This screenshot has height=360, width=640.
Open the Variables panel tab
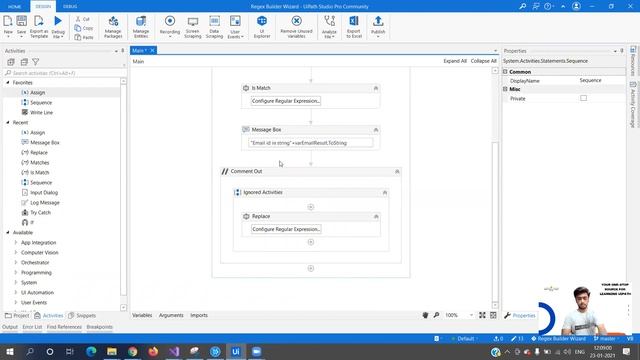(142, 315)
